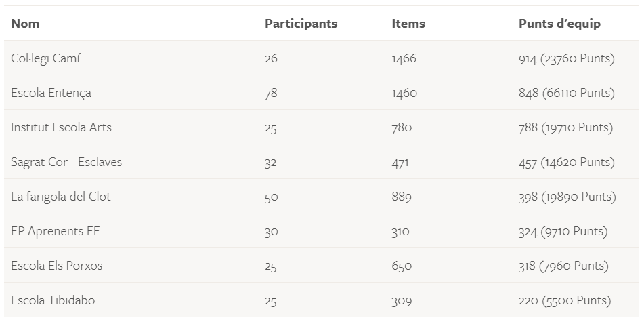Click the 324 (9710 Punts) cell

[x=563, y=231]
